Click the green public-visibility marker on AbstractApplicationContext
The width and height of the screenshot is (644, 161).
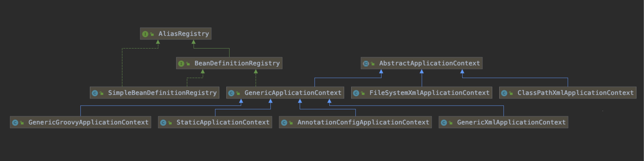coord(373,64)
